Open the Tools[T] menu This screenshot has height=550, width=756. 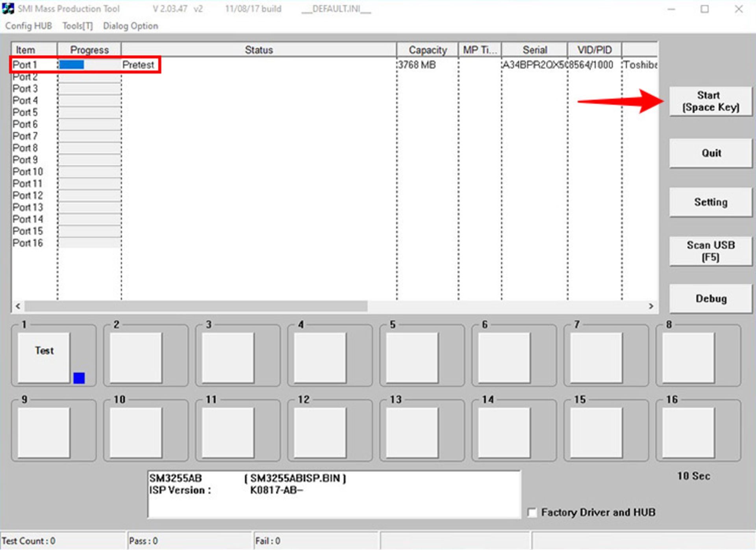(x=78, y=26)
